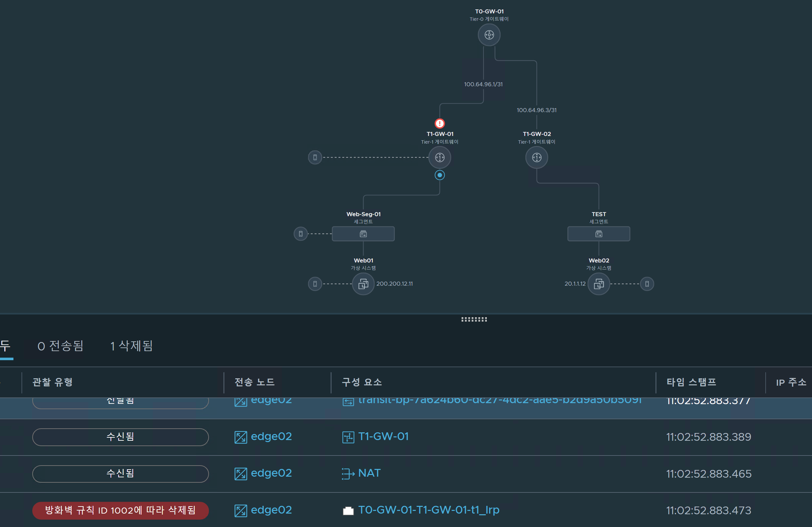Click the host icon right of Web02

click(647, 284)
